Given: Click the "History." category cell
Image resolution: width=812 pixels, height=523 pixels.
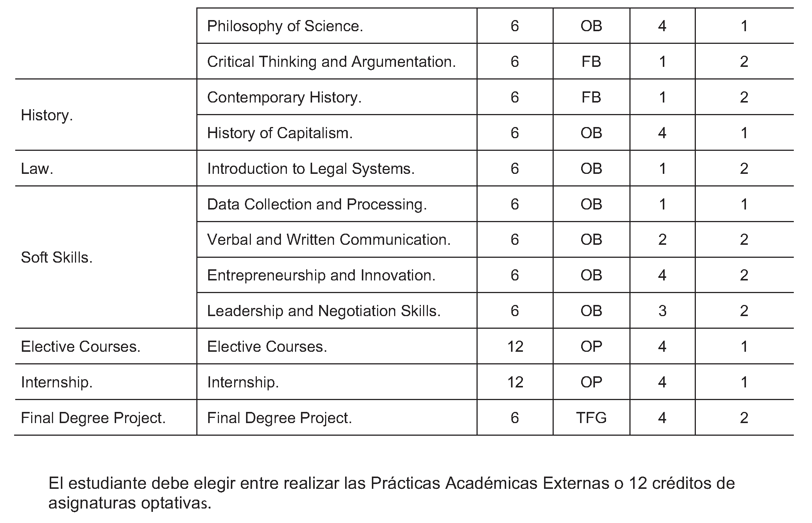Looking at the screenshot, I should [47, 115].
